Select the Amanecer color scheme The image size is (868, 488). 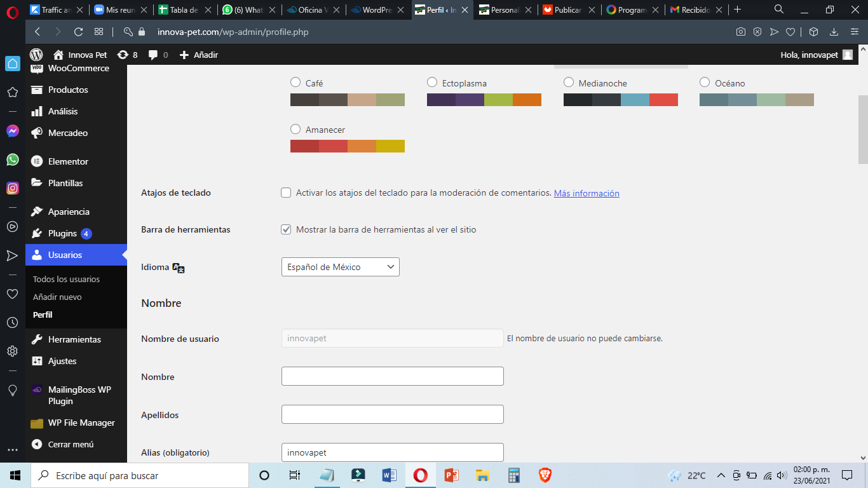tap(295, 128)
